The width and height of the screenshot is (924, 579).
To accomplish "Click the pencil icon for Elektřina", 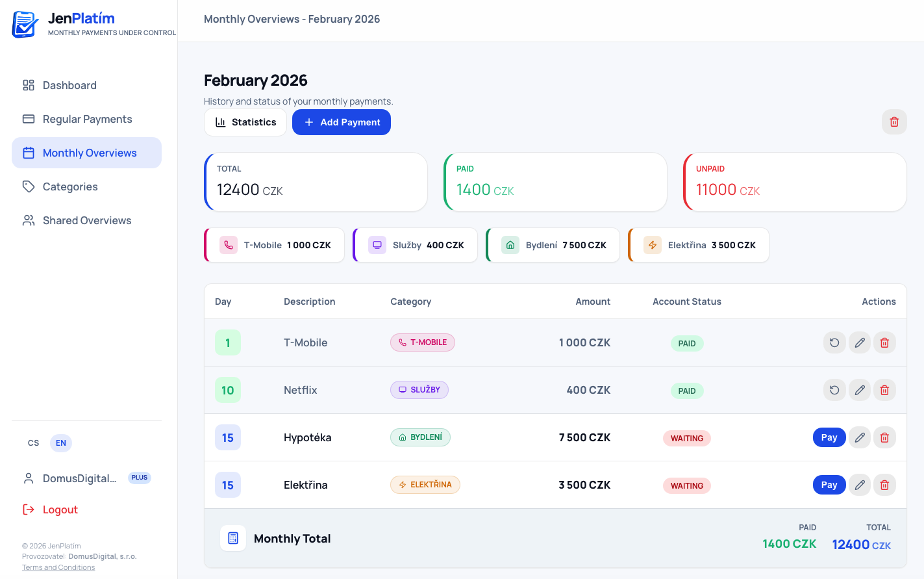I will [860, 485].
